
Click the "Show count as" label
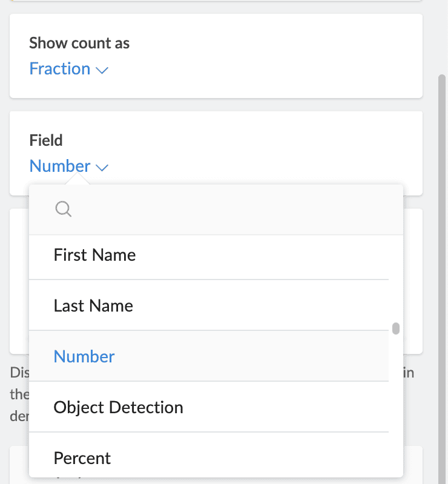(79, 44)
